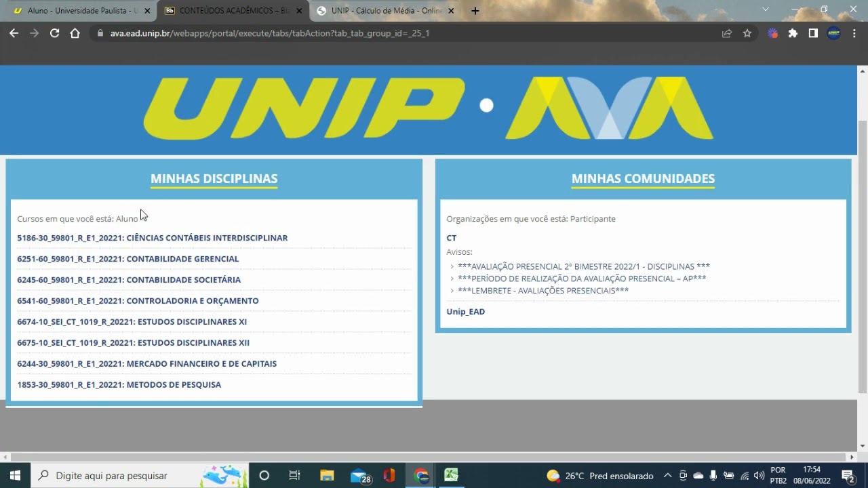View site info lock icon

coord(100,33)
